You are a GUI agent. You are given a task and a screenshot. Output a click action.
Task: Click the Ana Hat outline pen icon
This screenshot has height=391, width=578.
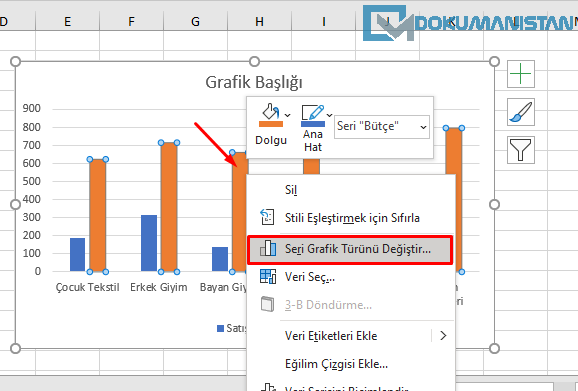point(313,112)
